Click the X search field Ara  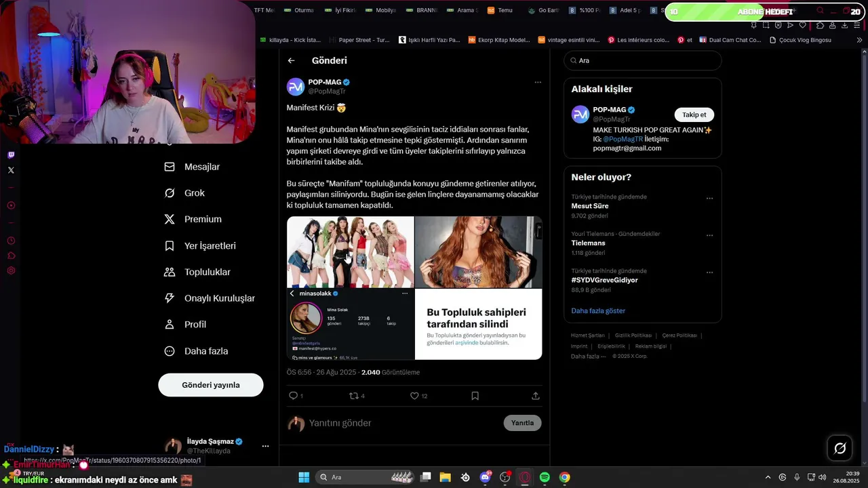[x=643, y=60]
